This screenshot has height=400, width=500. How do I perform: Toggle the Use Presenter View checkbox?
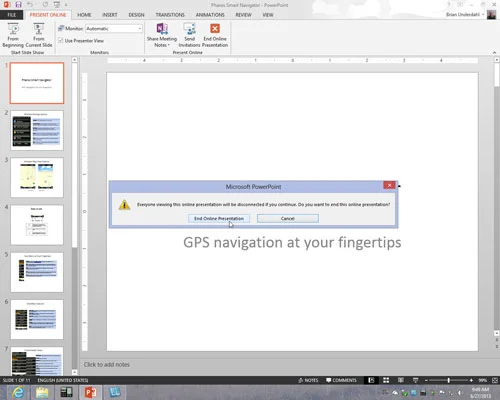point(61,41)
